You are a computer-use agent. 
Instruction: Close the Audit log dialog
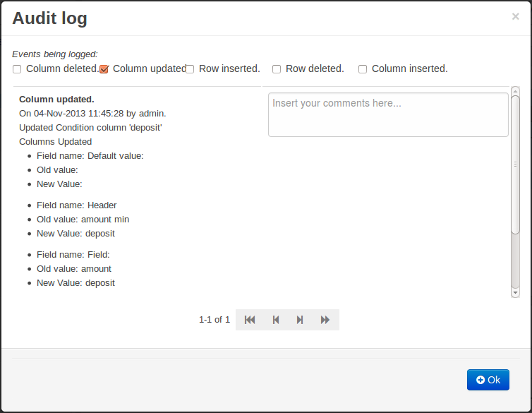515,17
